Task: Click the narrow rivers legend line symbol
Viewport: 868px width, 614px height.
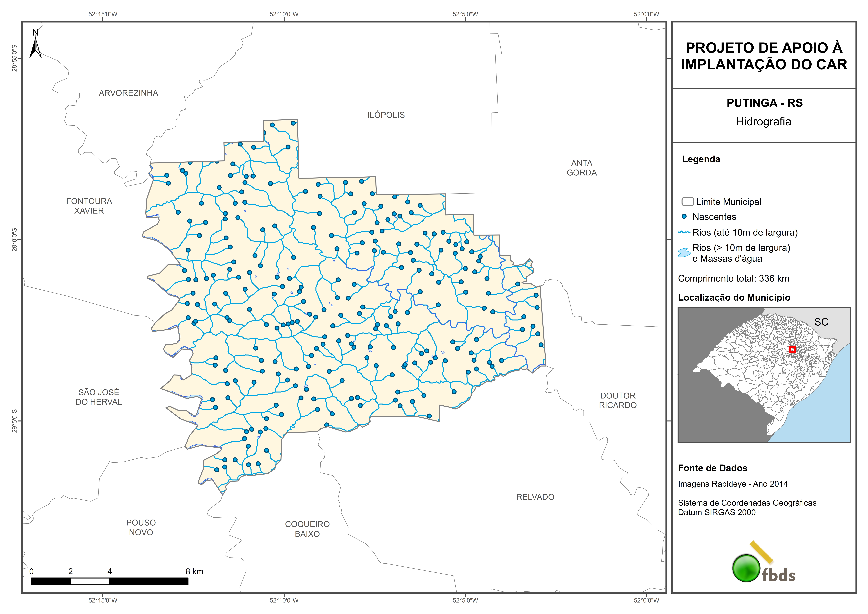Action: [684, 232]
